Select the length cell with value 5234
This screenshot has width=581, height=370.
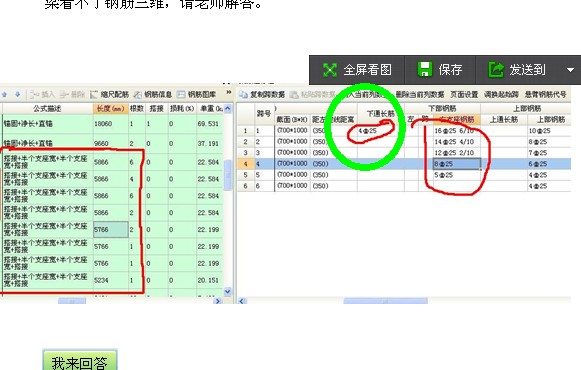[x=110, y=280]
